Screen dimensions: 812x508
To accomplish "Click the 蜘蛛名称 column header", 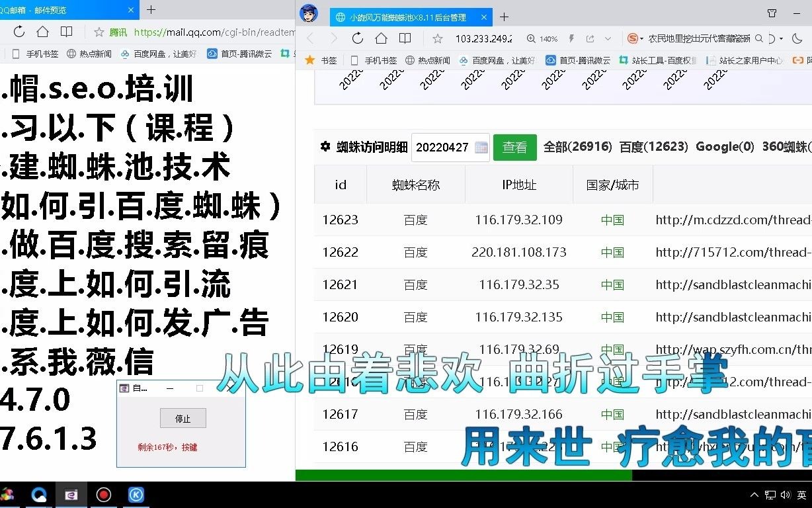I will [x=416, y=185].
